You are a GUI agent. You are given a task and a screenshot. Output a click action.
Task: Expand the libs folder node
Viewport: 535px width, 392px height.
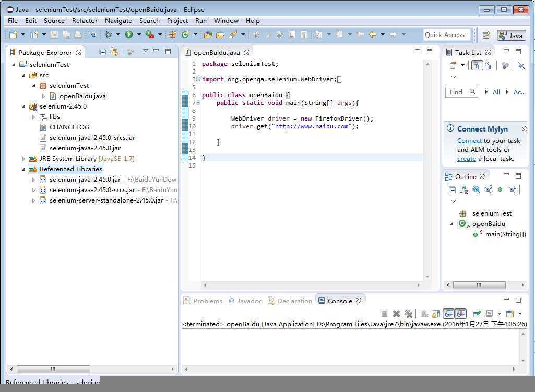[33, 117]
